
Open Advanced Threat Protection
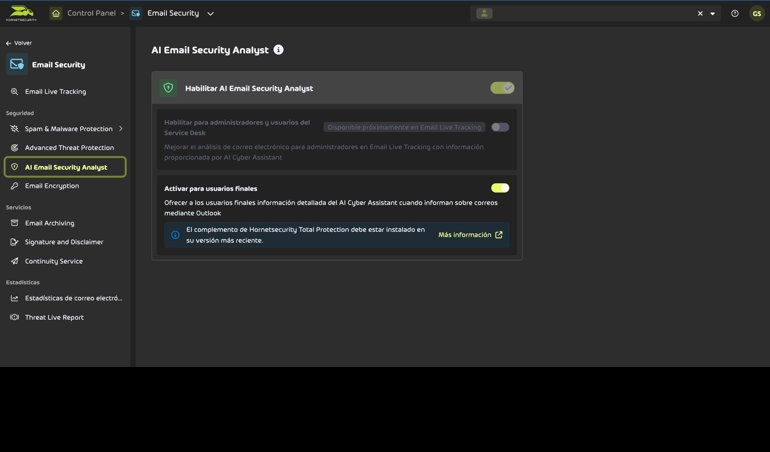point(69,147)
